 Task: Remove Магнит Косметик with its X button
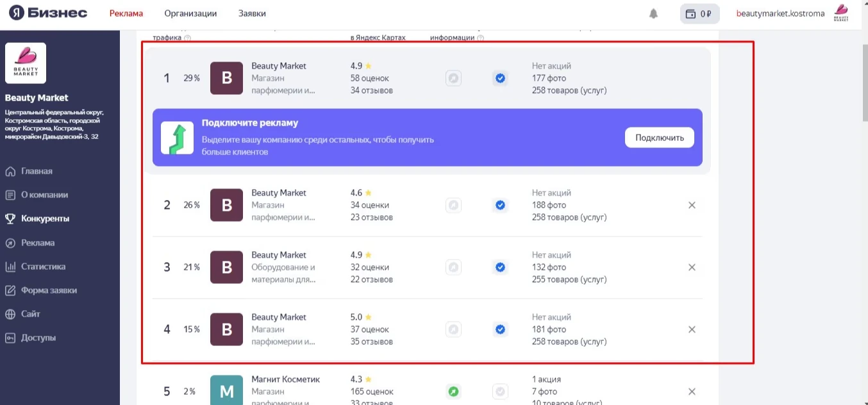pyautogui.click(x=692, y=392)
